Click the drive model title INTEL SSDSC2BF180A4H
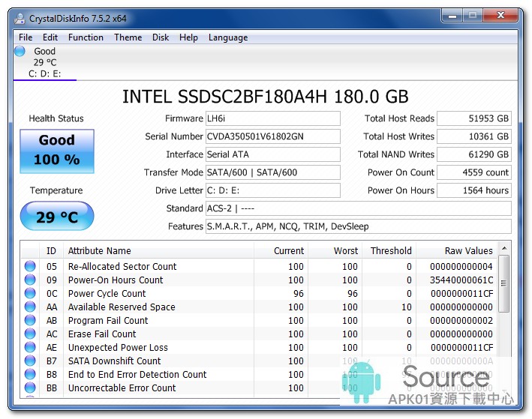Image resolution: width=532 pixels, height=419 pixels. point(265,97)
